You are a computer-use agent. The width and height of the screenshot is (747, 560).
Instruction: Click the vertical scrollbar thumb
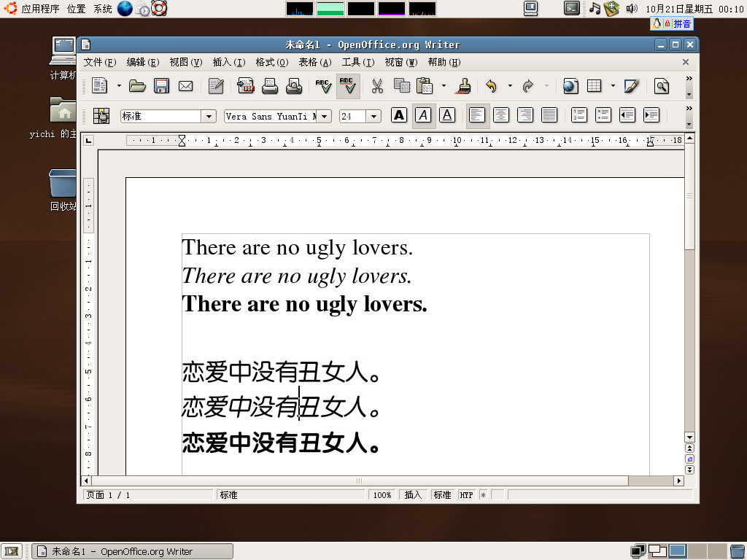coord(689,196)
